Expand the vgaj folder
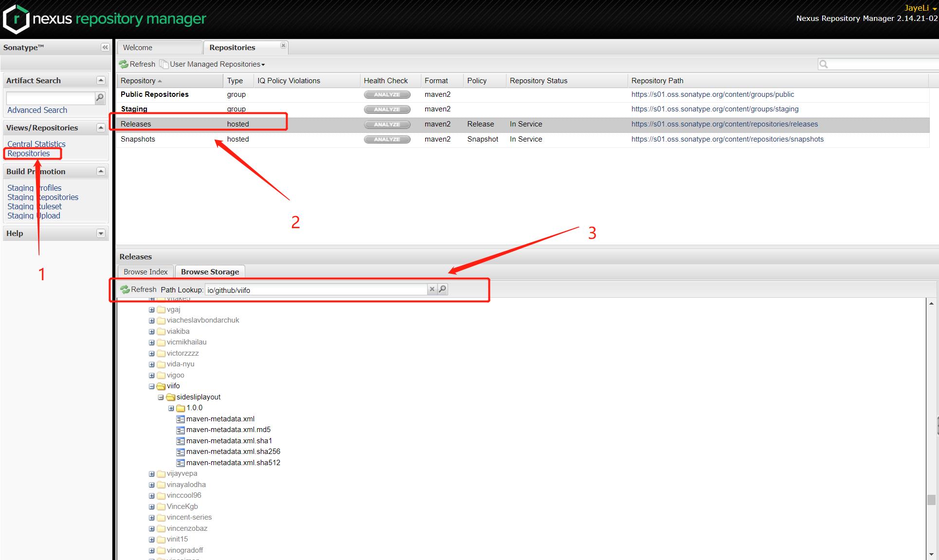Image resolution: width=939 pixels, height=560 pixels. click(152, 309)
